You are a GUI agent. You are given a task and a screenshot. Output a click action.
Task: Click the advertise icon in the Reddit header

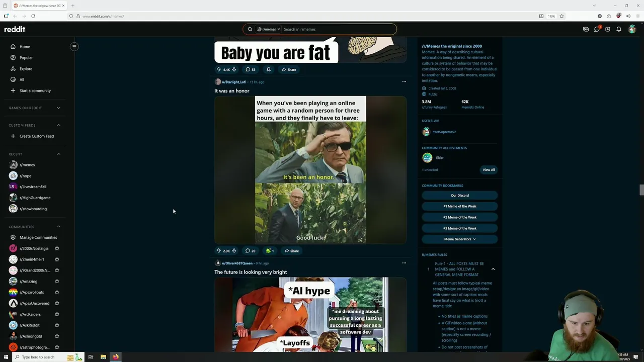586,29
